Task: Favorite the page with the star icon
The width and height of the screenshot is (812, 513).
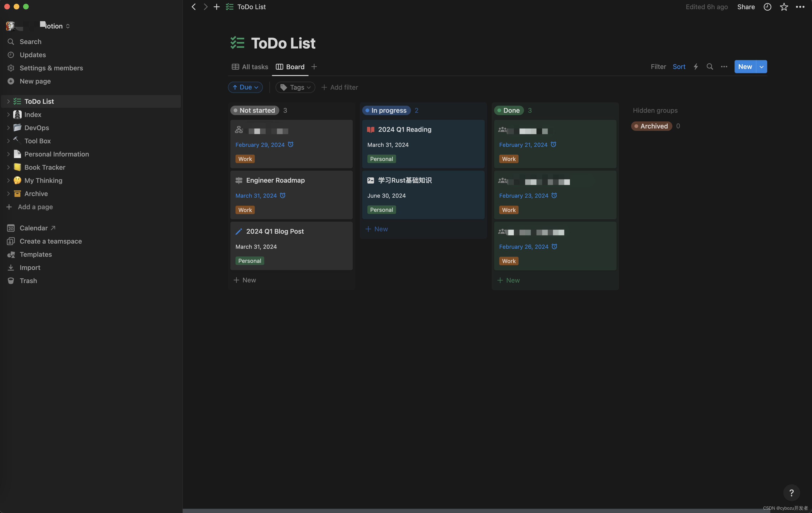Action: coord(784,7)
